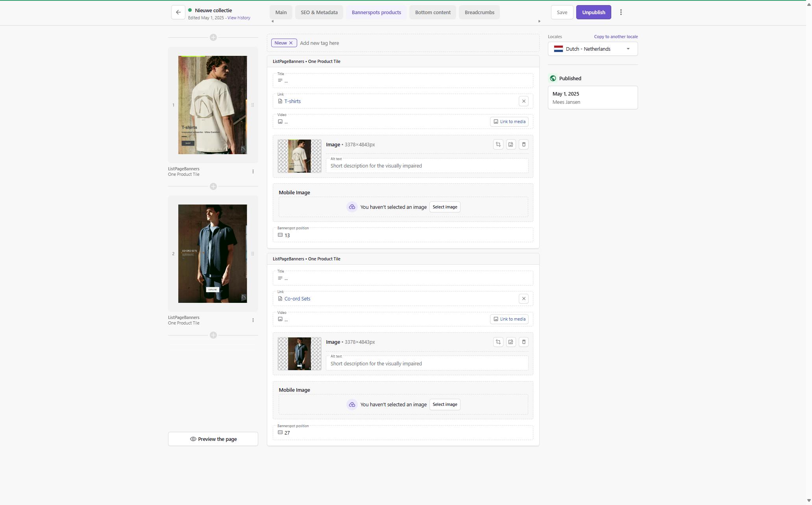The image size is (812, 505).
Task: Open the Bottom content tab
Action: pyautogui.click(x=433, y=12)
